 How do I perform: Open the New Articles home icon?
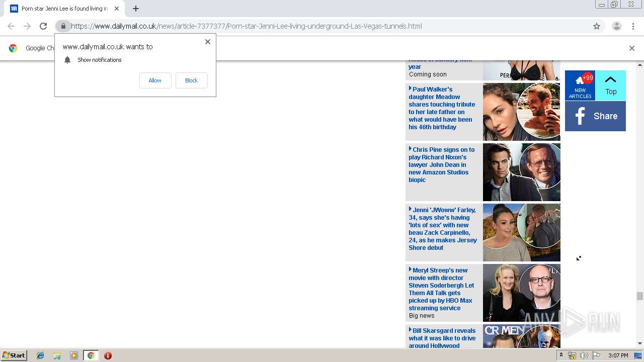coord(580,85)
